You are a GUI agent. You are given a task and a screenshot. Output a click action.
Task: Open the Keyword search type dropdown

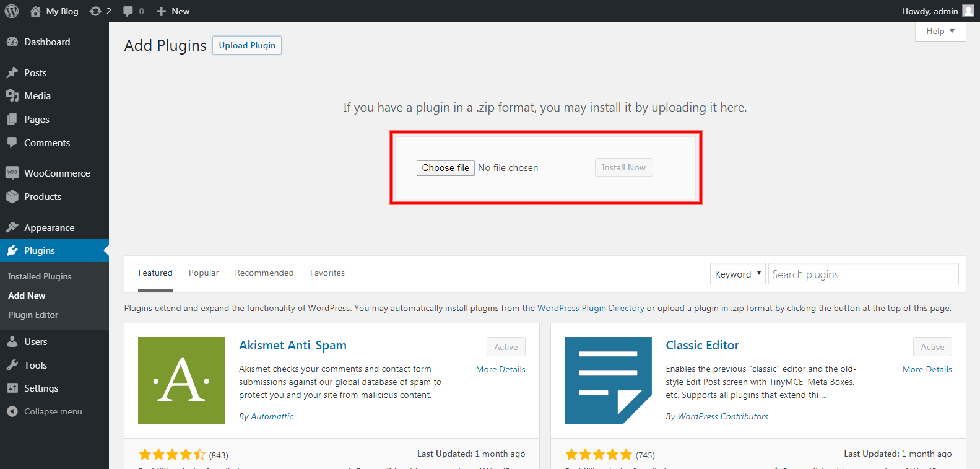[737, 274]
